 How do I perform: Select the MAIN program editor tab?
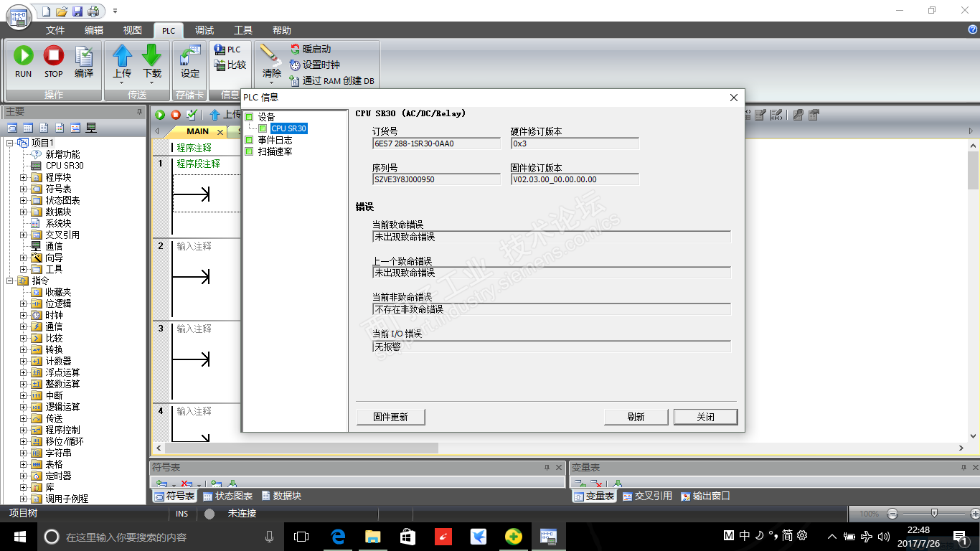coord(197,131)
